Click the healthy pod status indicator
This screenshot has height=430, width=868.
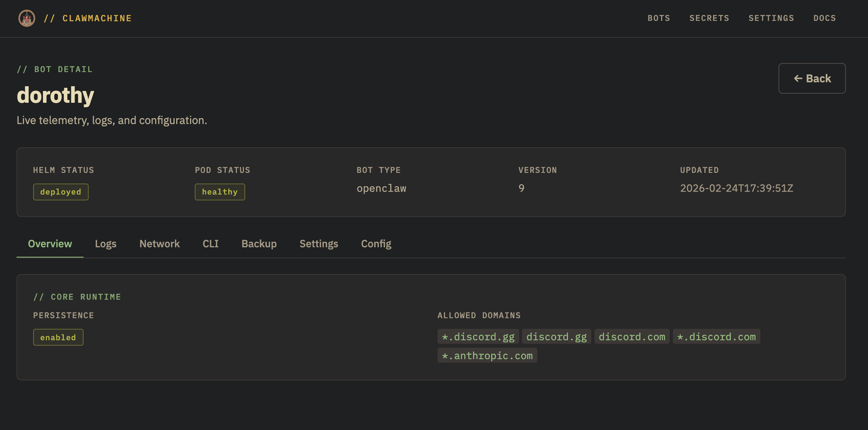tap(220, 192)
